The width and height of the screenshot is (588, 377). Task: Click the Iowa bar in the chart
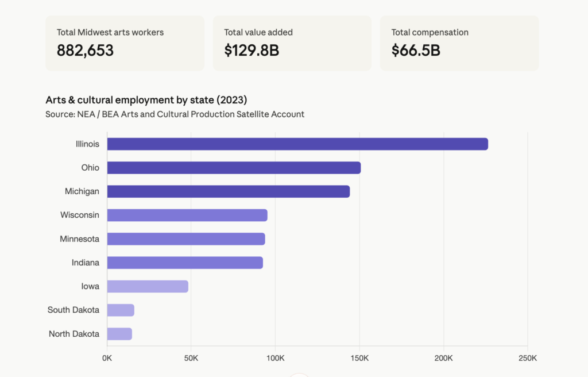click(x=148, y=286)
